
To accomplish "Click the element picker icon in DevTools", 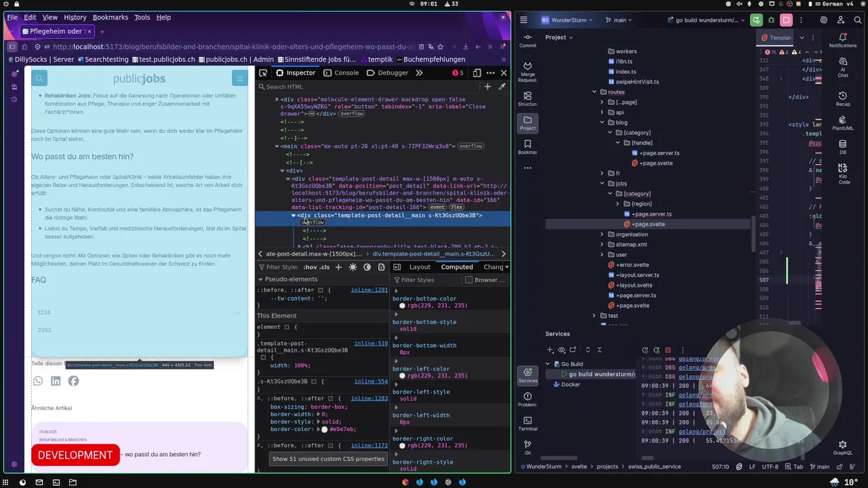I will click(x=262, y=73).
